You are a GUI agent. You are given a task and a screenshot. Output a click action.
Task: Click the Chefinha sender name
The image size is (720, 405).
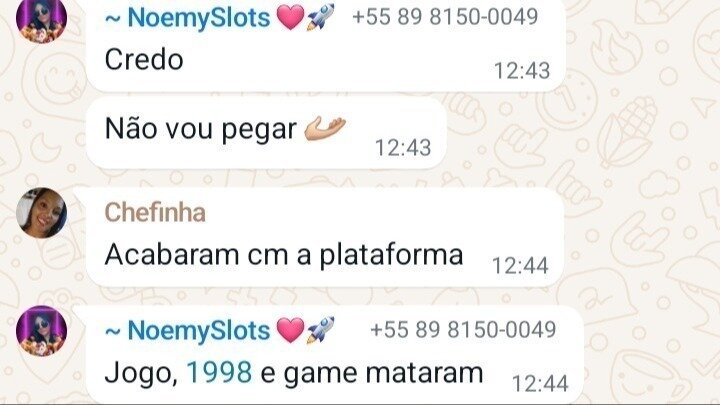point(155,212)
